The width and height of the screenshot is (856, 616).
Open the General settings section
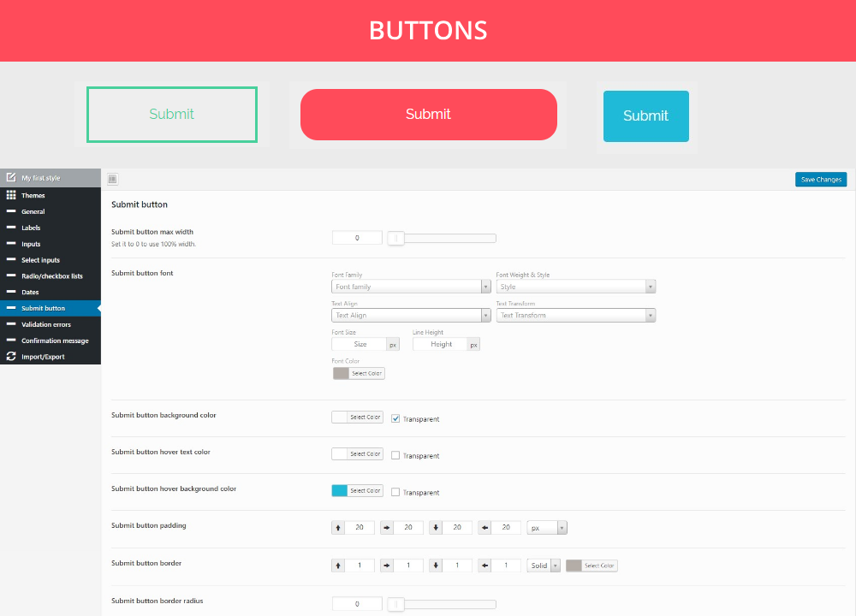[51, 211]
